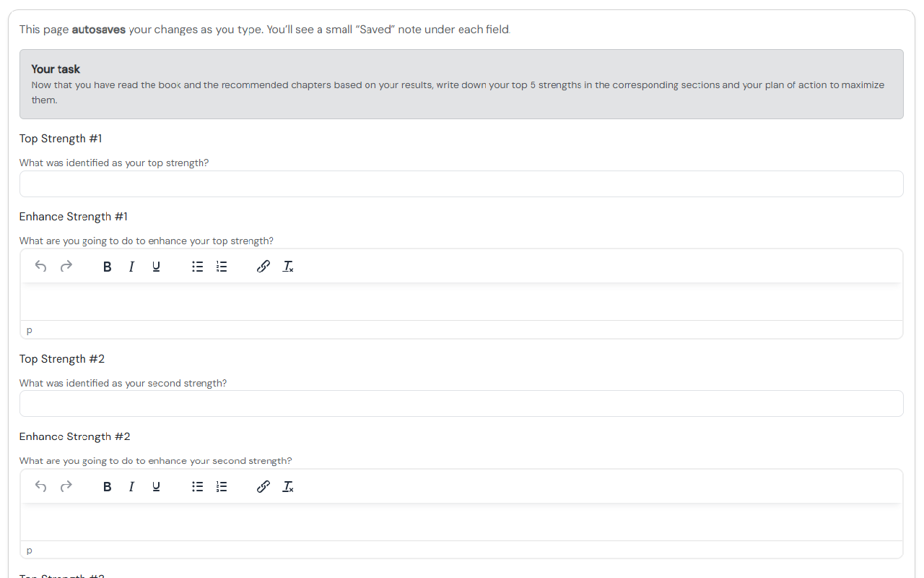
Task: Click Undo in Enhance Strength #2 editor
Action: (x=41, y=487)
